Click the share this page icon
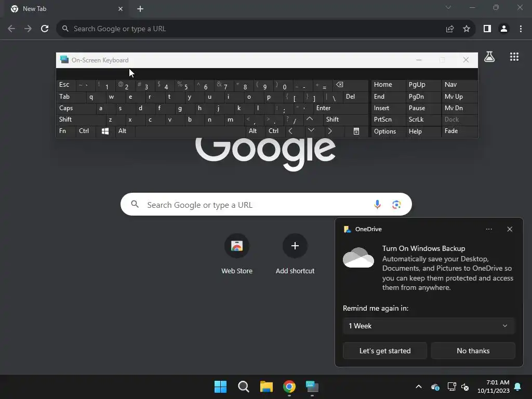The image size is (532, 399). pos(450,29)
